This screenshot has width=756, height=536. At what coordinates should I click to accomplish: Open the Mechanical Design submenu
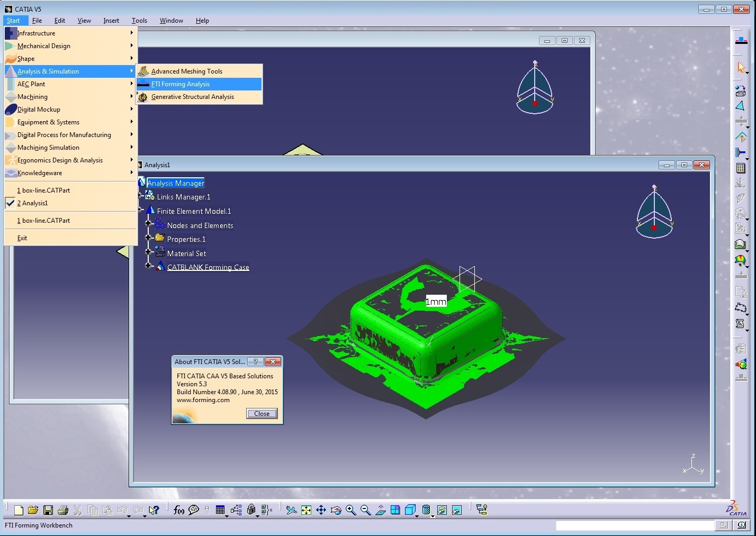[70, 46]
